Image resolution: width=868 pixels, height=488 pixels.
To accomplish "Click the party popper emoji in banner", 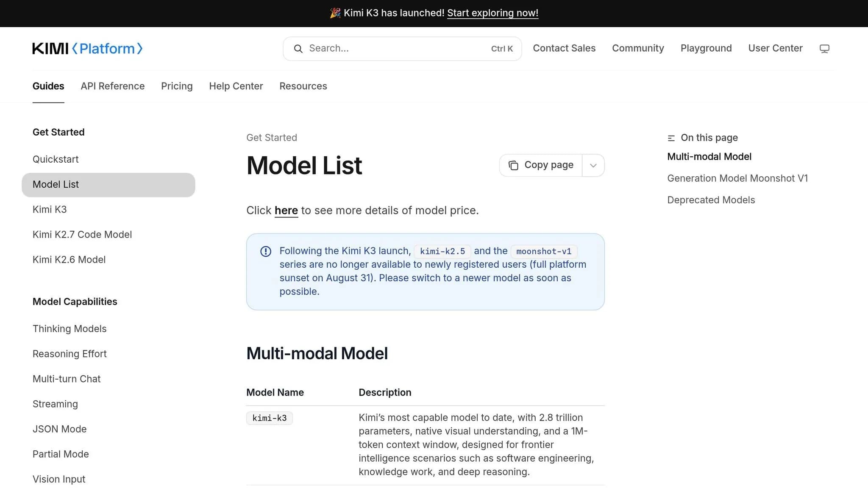I will tap(335, 13).
